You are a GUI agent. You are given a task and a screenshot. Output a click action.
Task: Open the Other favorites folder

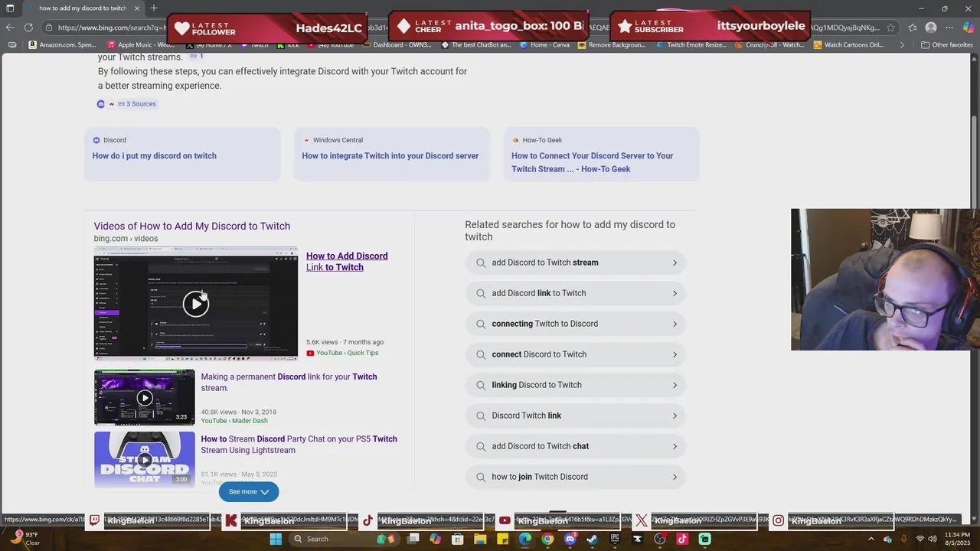pos(946,44)
